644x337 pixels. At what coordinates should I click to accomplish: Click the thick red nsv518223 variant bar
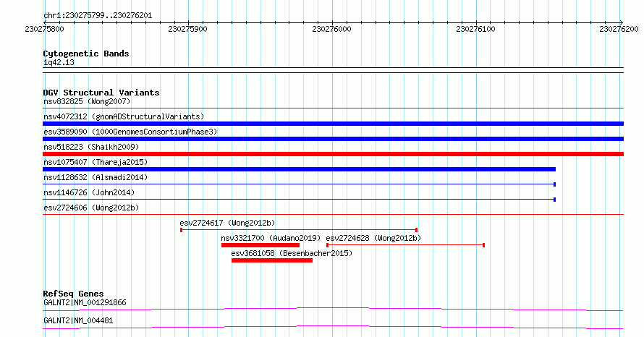click(333, 154)
